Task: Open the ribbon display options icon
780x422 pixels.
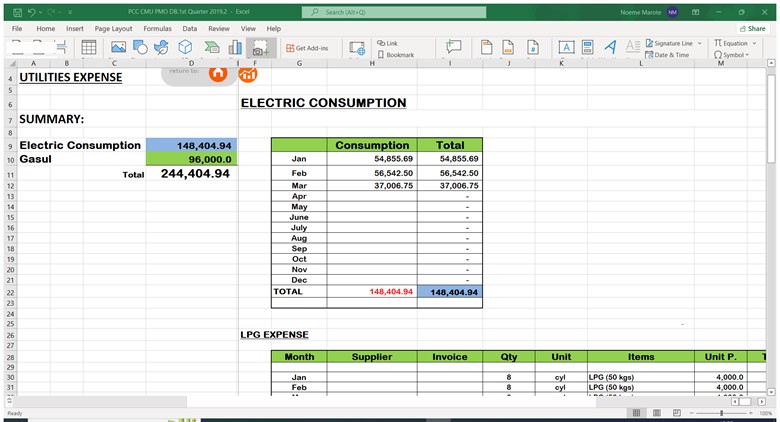Action: [695, 12]
